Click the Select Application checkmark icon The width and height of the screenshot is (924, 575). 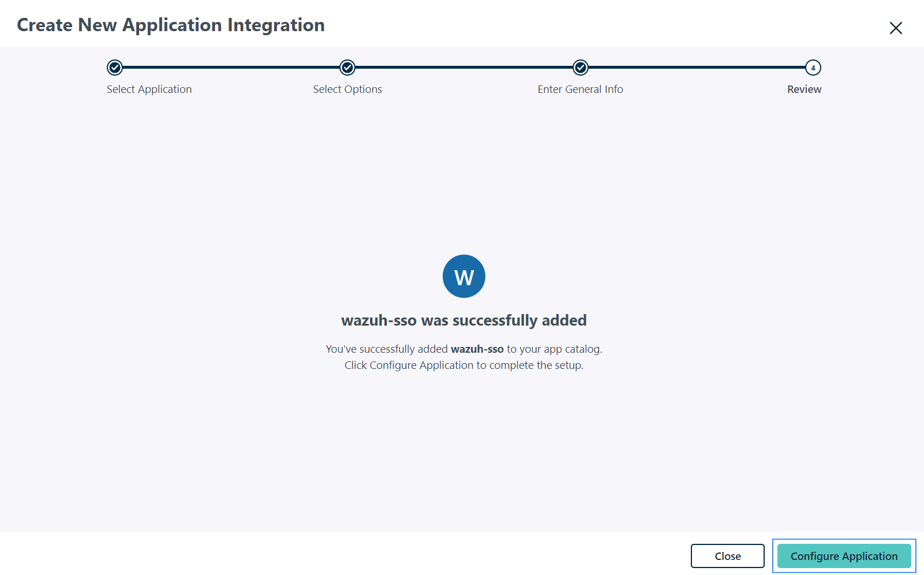point(114,68)
